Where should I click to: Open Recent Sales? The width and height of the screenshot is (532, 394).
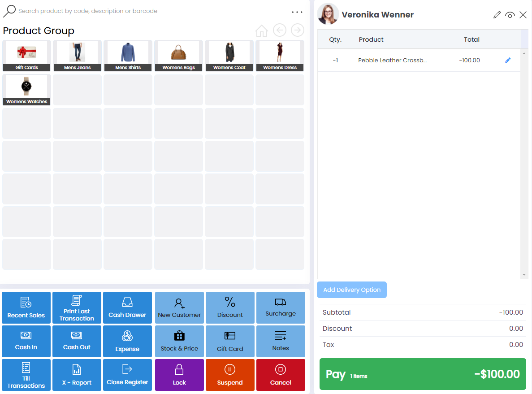pyautogui.click(x=26, y=307)
